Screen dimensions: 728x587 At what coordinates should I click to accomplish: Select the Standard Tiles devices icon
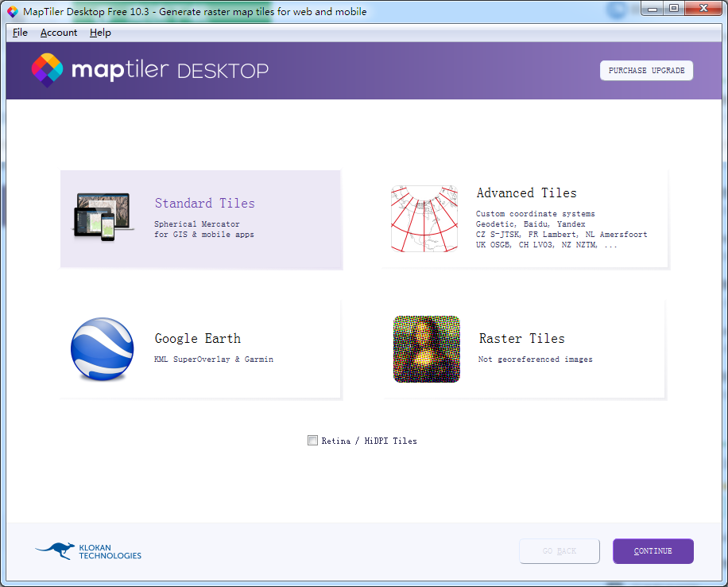point(103,217)
